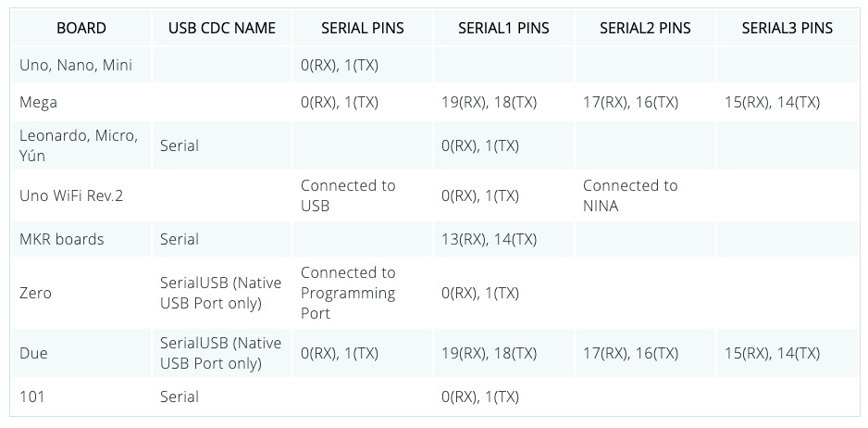Select the Zero row's SerialUSB name cell
Screen dimensions: 868x428
coord(220,293)
